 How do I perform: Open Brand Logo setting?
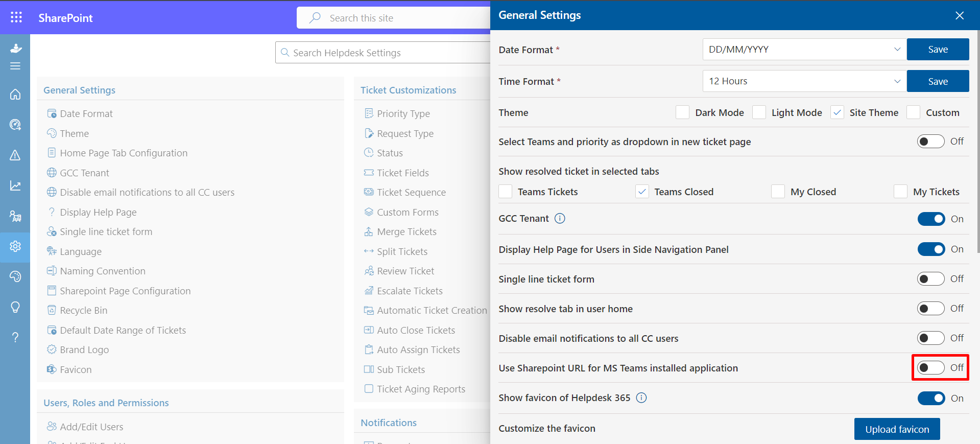click(78, 349)
